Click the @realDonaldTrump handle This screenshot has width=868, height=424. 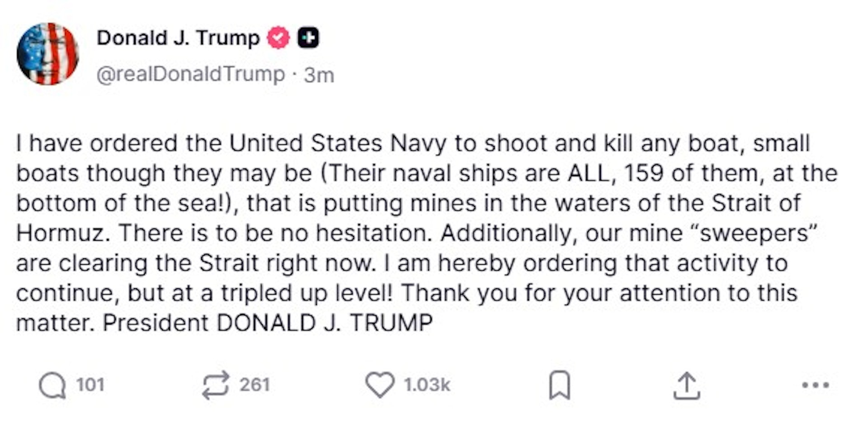[190, 74]
